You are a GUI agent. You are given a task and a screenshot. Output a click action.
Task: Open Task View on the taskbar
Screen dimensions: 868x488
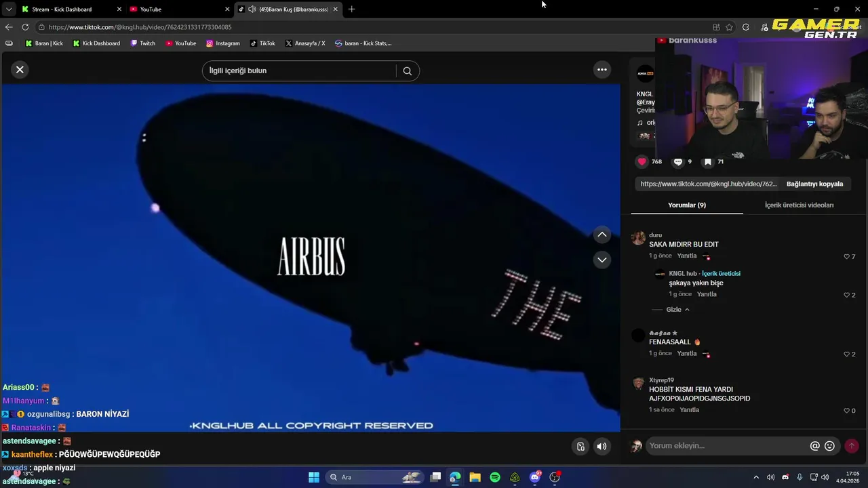[435, 477]
